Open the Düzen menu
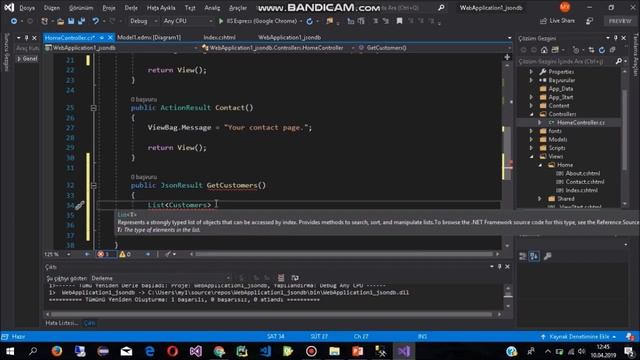 coord(51,8)
